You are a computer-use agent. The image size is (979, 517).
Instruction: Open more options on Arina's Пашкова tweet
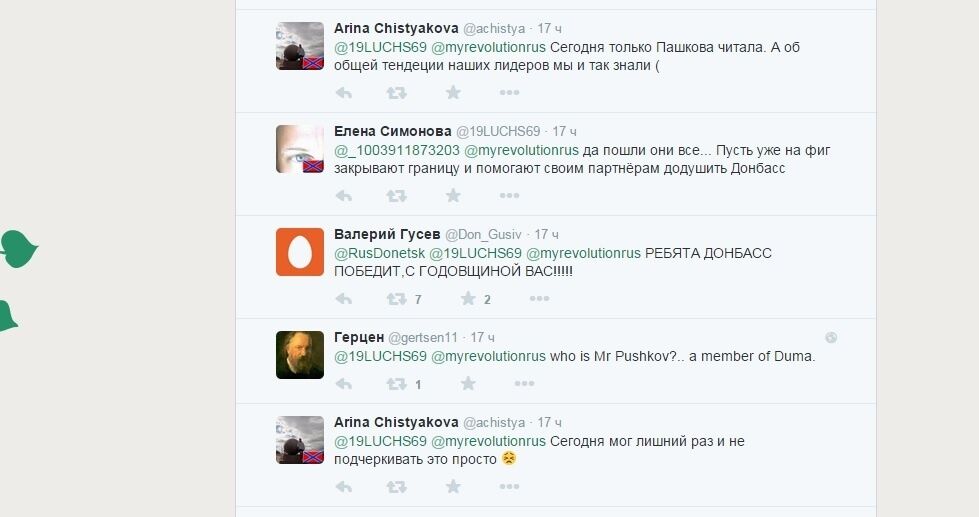509,93
